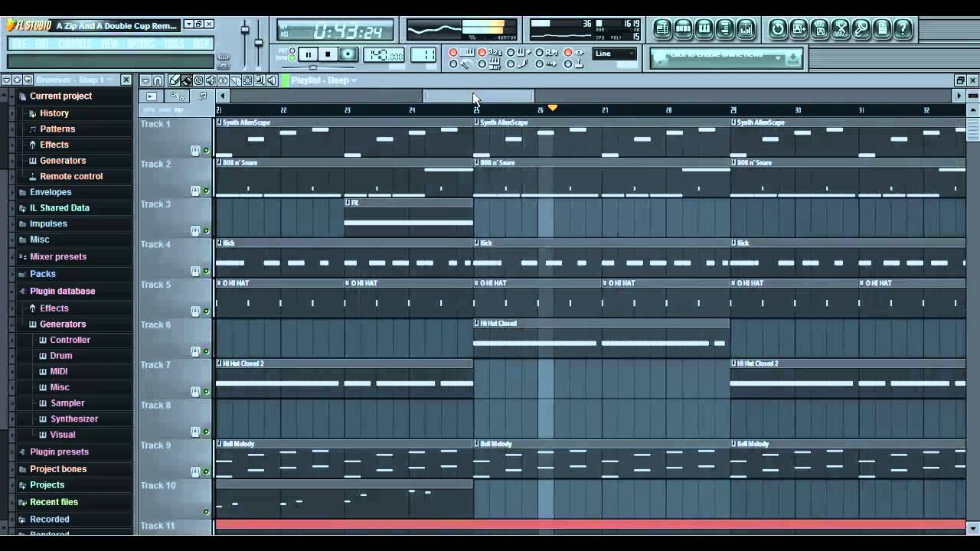
Task: Click the one-click recording microphone icon
Action: point(861,29)
